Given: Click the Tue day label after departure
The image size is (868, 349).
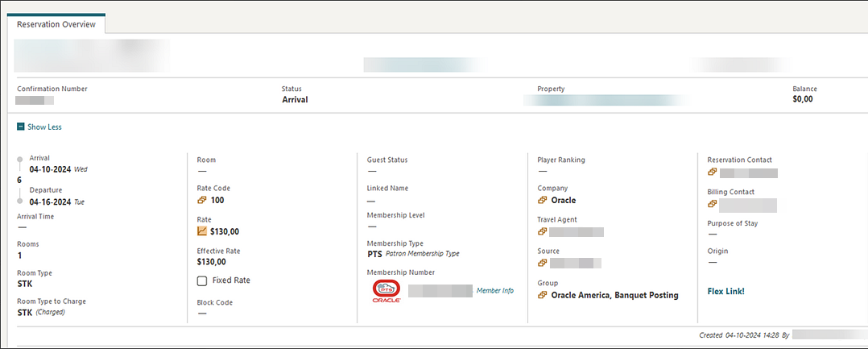Looking at the screenshot, I should (x=79, y=202).
